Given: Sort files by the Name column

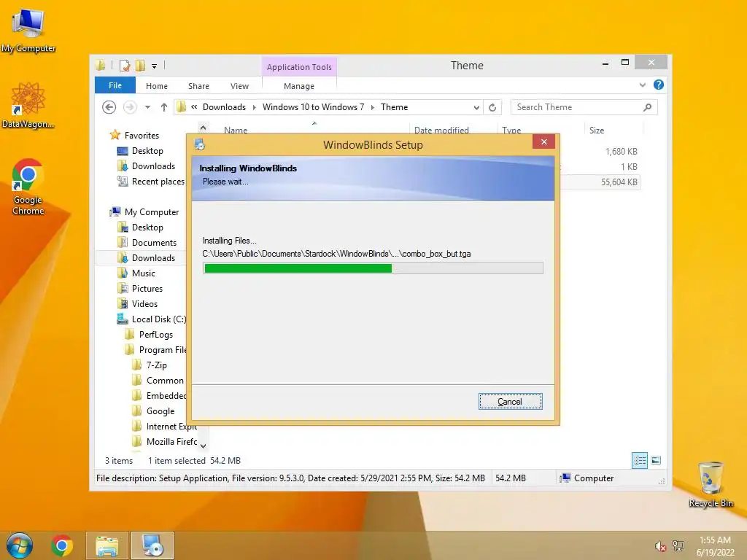Looking at the screenshot, I should [x=236, y=130].
